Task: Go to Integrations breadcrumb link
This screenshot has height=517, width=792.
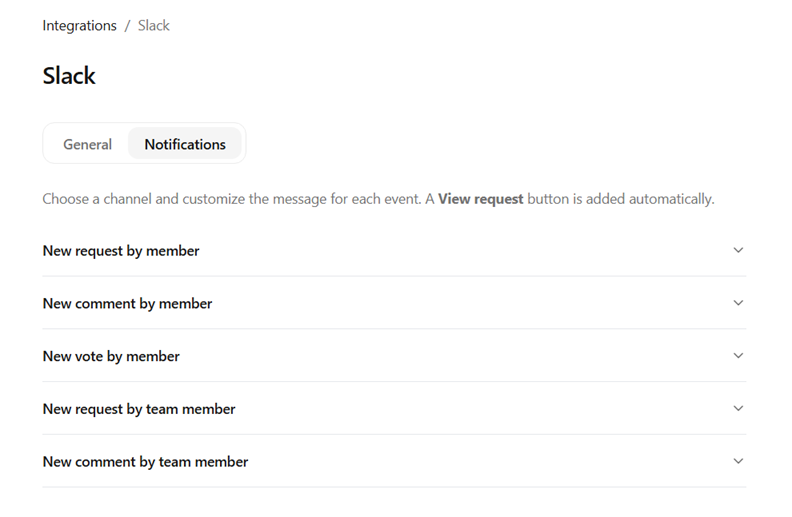Action: click(x=79, y=26)
